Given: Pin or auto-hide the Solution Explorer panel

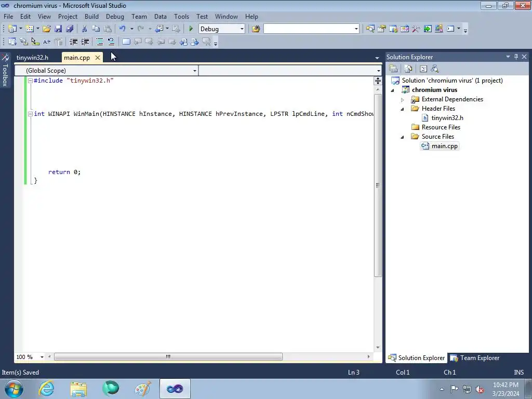Looking at the screenshot, I should point(516,57).
